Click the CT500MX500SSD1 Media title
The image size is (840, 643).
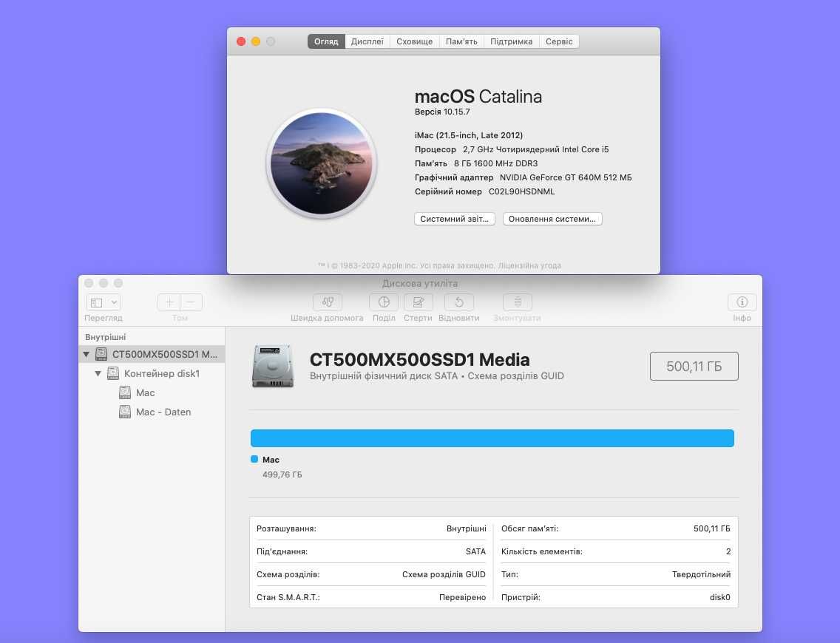click(419, 360)
